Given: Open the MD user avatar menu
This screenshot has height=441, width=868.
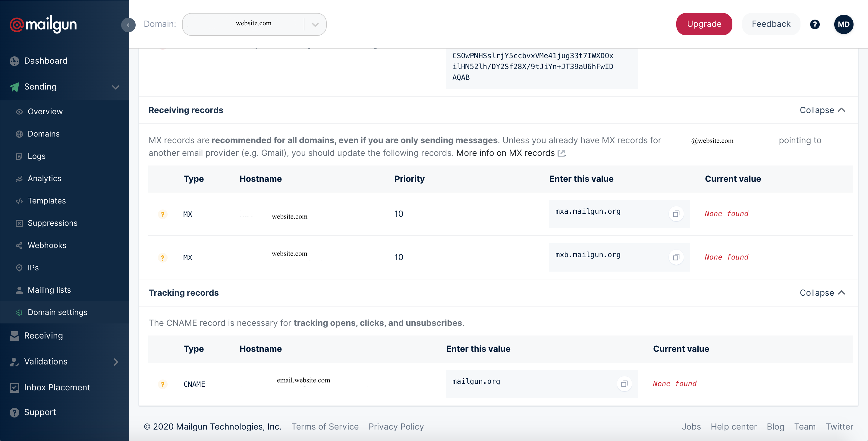Looking at the screenshot, I should pyautogui.click(x=843, y=24).
